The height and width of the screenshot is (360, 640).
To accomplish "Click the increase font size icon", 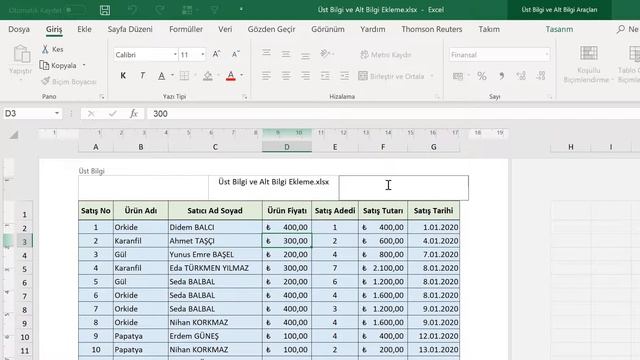I will coord(216,54).
